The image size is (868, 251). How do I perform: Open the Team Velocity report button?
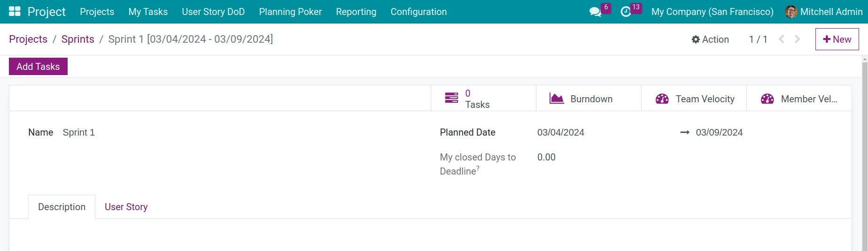click(694, 99)
